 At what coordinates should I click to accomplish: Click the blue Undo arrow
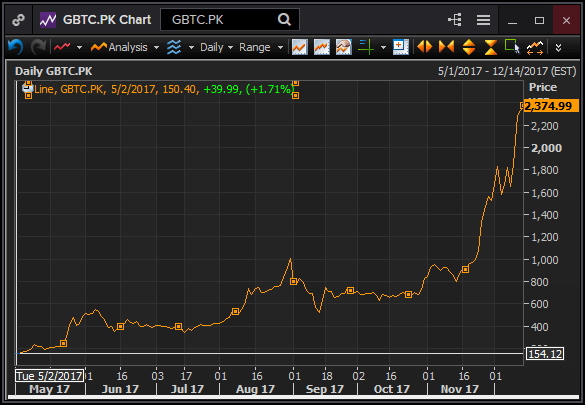16,47
